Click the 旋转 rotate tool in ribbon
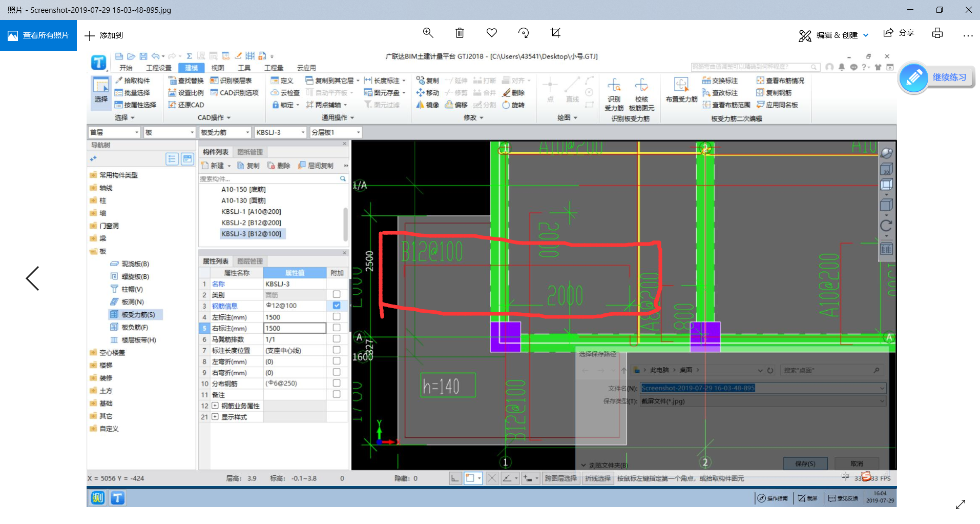Image resolution: width=980 pixels, height=524 pixels. click(x=514, y=105)
